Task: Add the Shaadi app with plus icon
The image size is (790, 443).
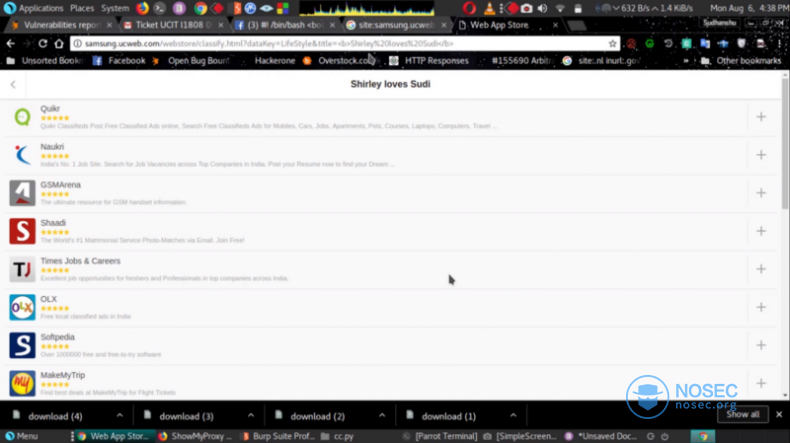Action: point(761,231)
